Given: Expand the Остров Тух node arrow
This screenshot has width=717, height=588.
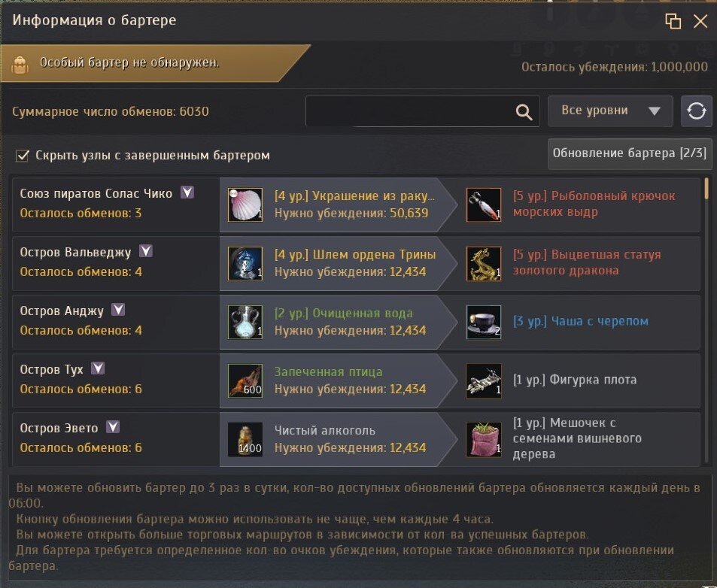Looking at the screenshot, I should (x=98, y=368).
